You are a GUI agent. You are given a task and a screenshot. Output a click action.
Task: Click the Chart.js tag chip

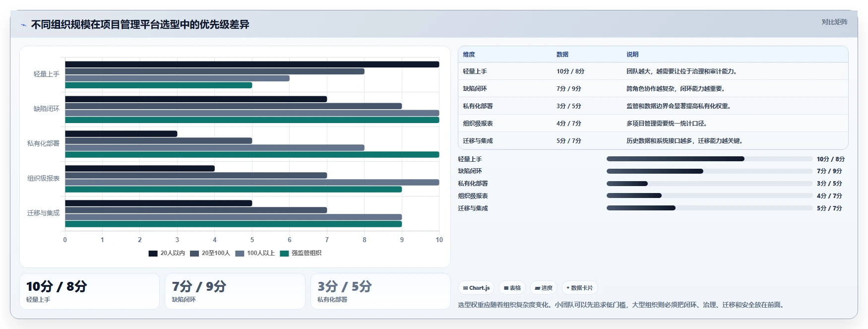point(476,288)
